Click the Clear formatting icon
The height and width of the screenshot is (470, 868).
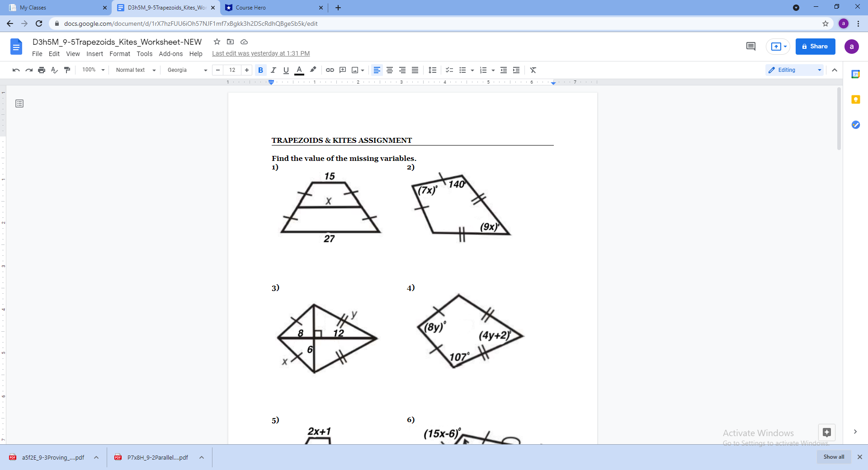[533, 70]
